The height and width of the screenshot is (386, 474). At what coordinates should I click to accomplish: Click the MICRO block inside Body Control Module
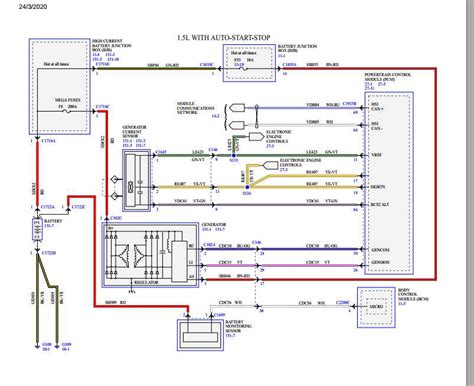pos(376,307)
